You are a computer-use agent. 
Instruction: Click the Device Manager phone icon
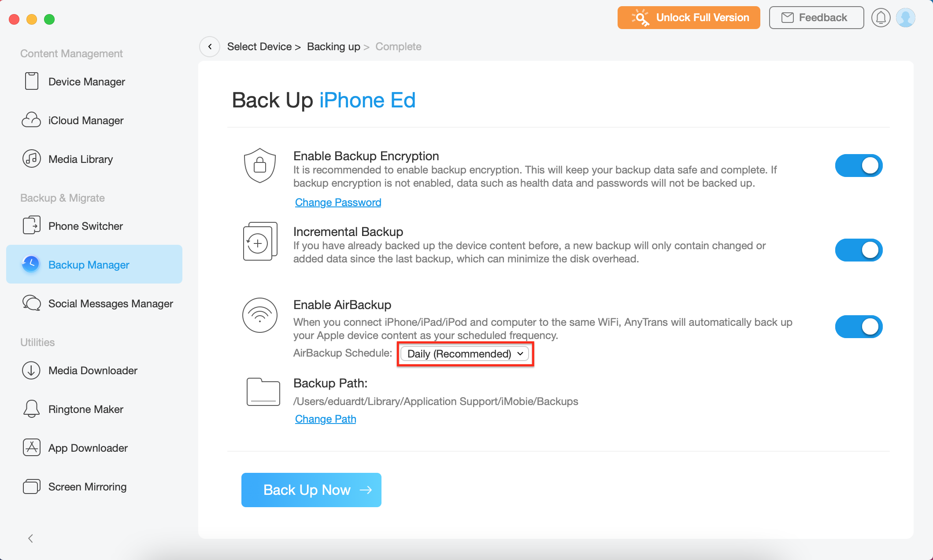pyautogui.click(x=31, y=81)
